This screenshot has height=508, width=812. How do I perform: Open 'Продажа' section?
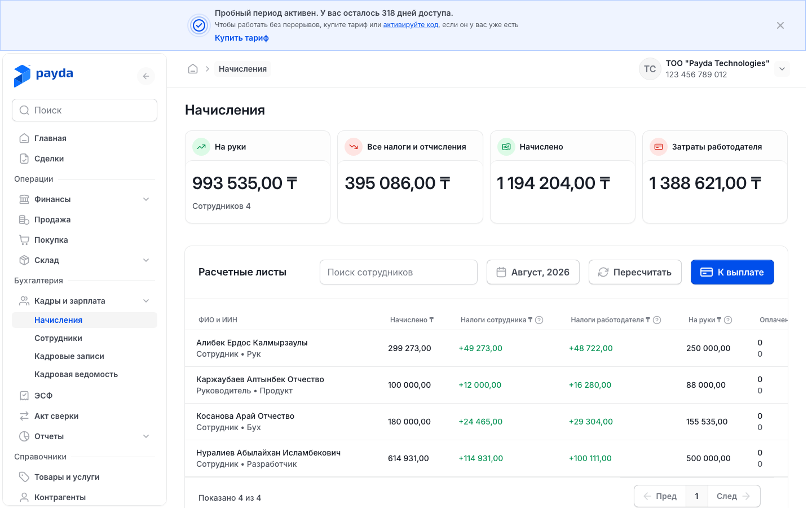(x=85, y=220)
